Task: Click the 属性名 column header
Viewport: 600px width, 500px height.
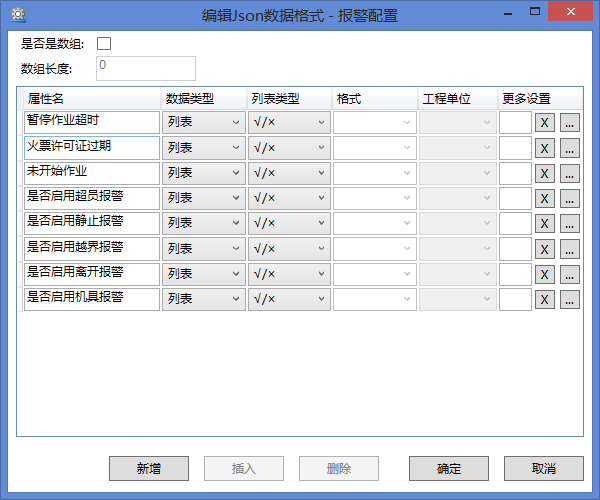Action: (x=92, y=99)
